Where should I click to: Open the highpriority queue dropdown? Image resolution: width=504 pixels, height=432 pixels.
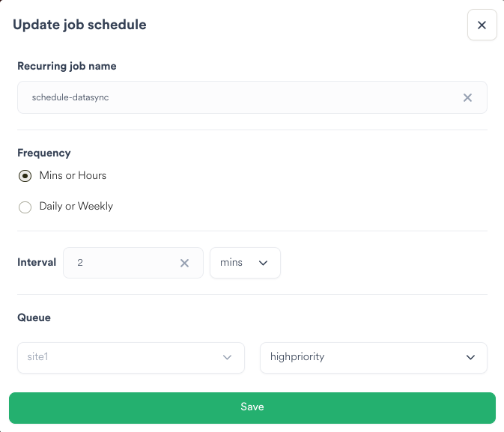tap(373, 358)
